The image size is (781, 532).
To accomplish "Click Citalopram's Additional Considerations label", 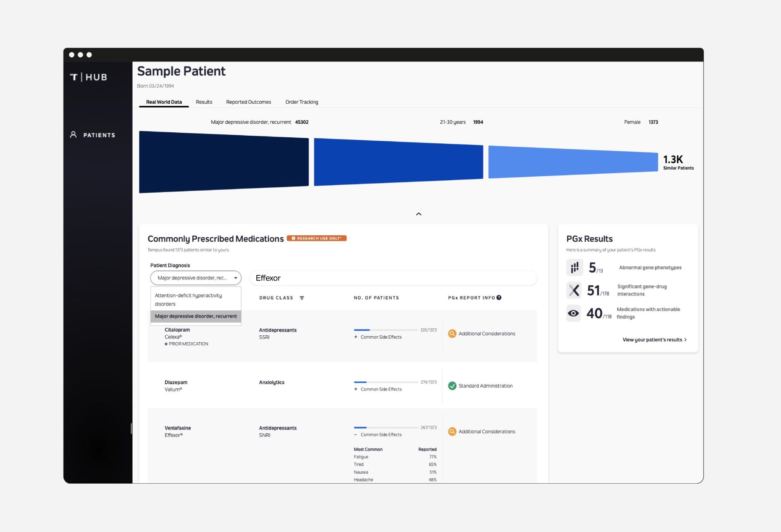I will (x=487, y=334).
